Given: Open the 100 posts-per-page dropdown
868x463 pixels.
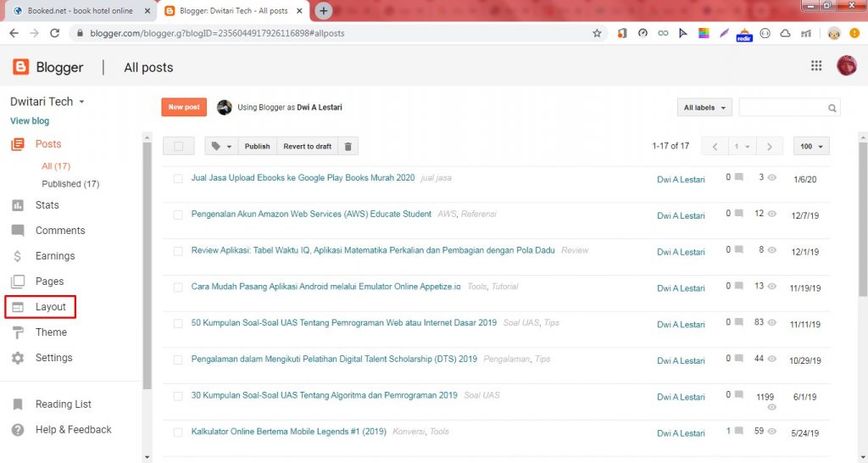Looking at the screenshot, I should (x=811, y=146).
